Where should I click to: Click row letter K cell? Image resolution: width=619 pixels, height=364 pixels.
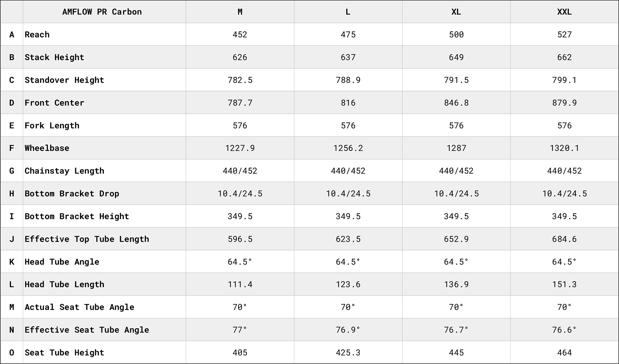12,262
